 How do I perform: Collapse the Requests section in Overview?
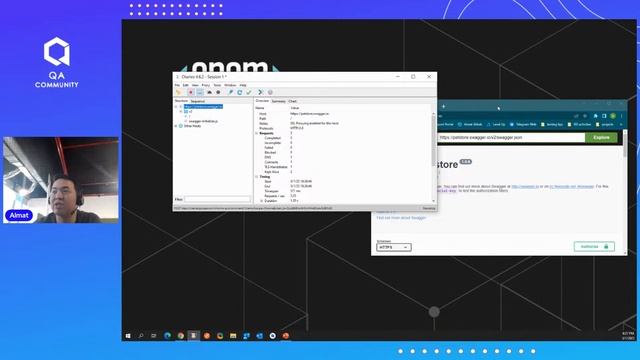coord(257,133)
